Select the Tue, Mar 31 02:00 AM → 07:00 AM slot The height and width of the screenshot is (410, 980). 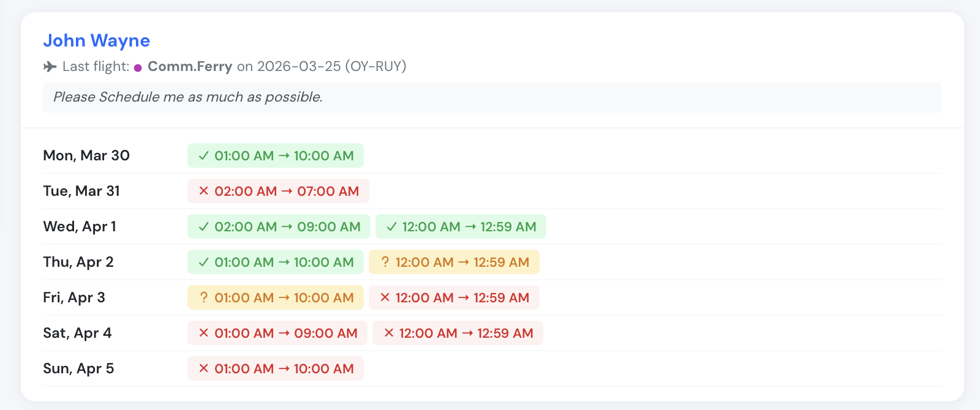tap(278, 191)
